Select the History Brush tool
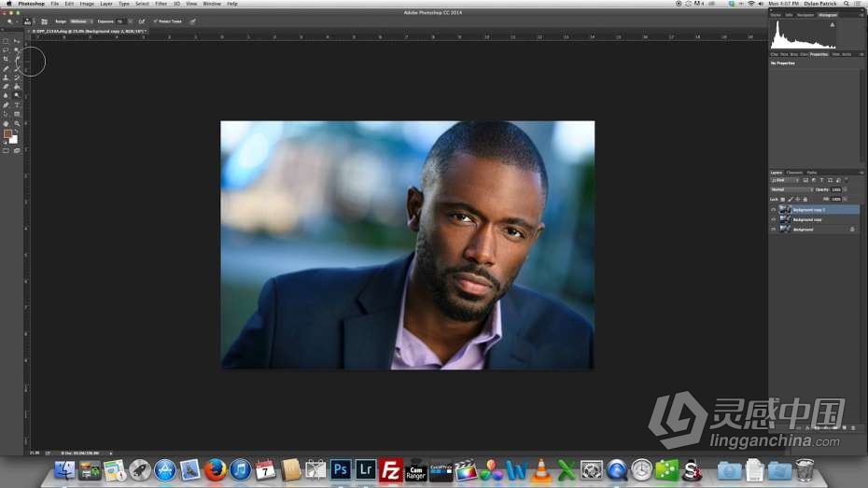868x488 pixels. click(17, 77)
